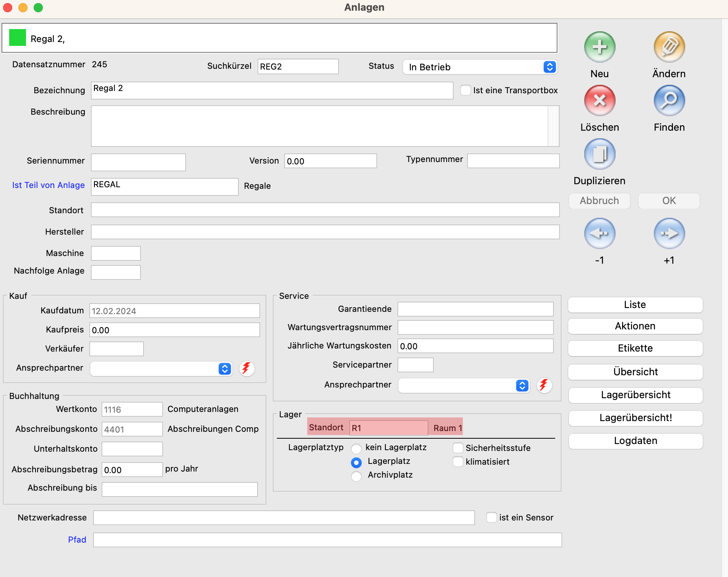Viewport: 728px width, 577px height.
Task: Click the green Neu plus icon
Action: [599, 47]
